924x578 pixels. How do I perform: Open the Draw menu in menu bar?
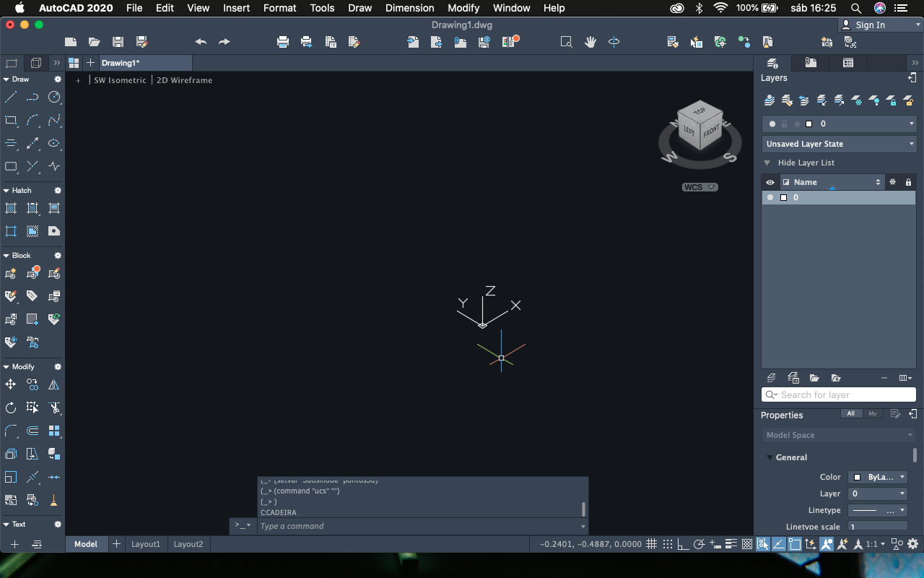[359, 8]
